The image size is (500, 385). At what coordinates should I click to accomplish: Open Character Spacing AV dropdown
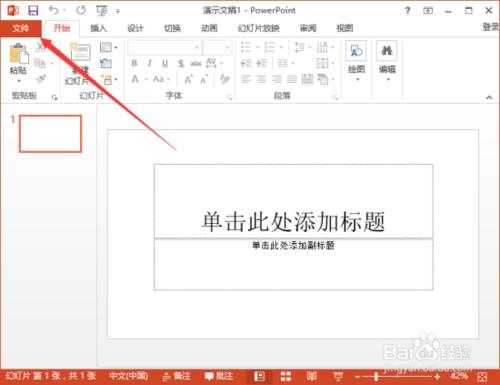click(214, 63)
